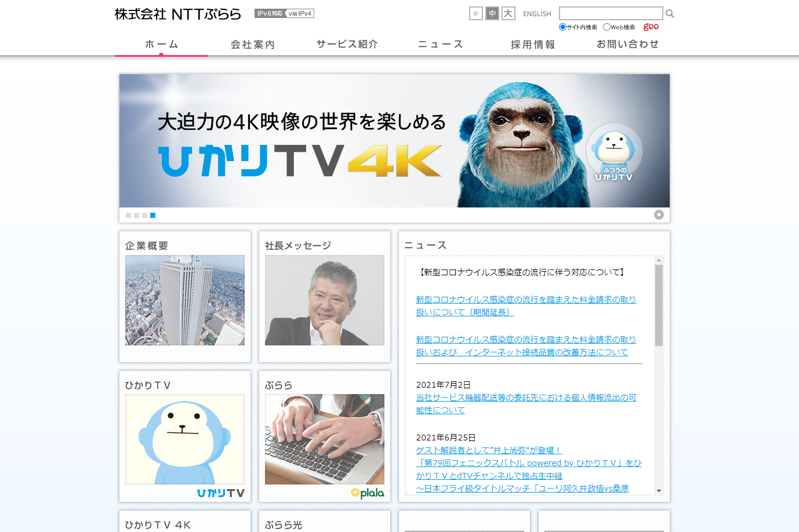Open the サービス紹介 menu
The image size is (799, 532).
click(347, 44)
